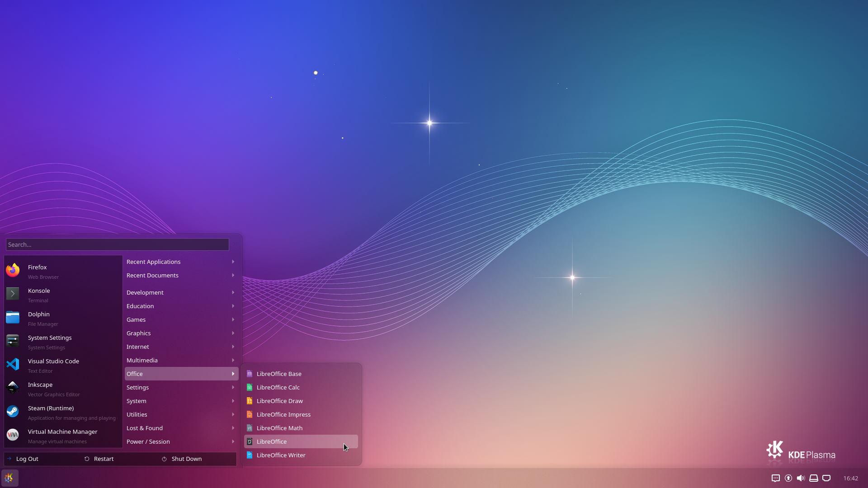The width and height of the screenshot is (868, 488).
Task: Expand the Graphics submenu arrow
Action: [x=233, y=333]
